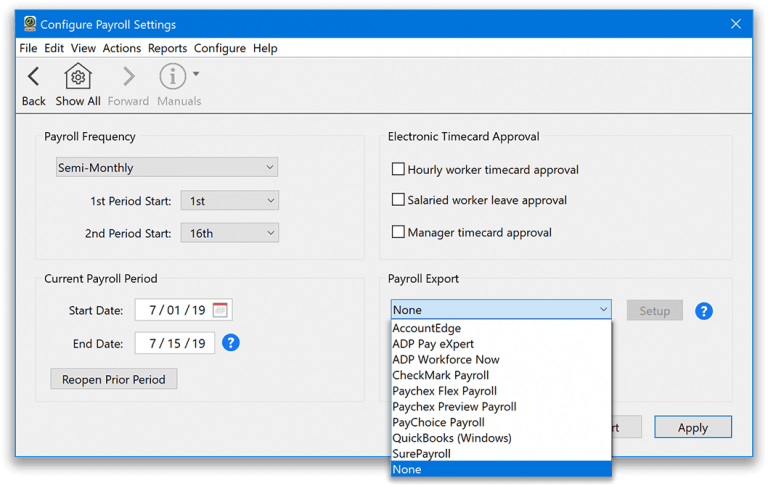Image resolution: width=768 pixels, height=486 pixels.
Task: Select QuickBooks (Windows) export option
Action: (501, 438)
